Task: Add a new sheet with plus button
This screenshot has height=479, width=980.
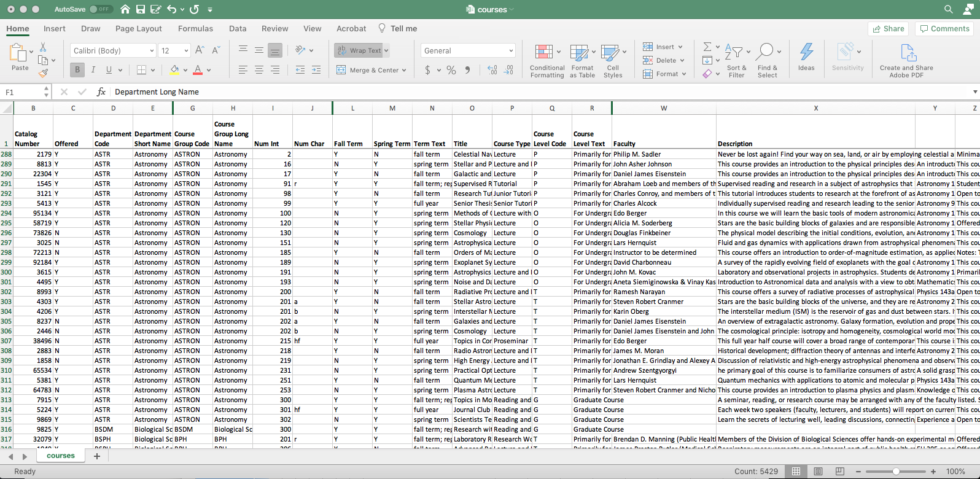Action: pos(96,456)
